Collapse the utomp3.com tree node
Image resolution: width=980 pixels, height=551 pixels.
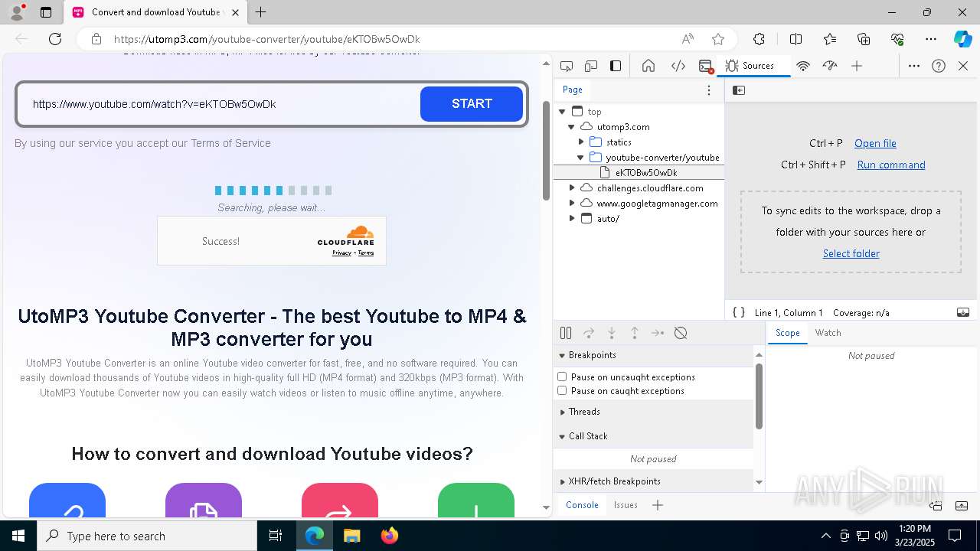click(571, 127)
